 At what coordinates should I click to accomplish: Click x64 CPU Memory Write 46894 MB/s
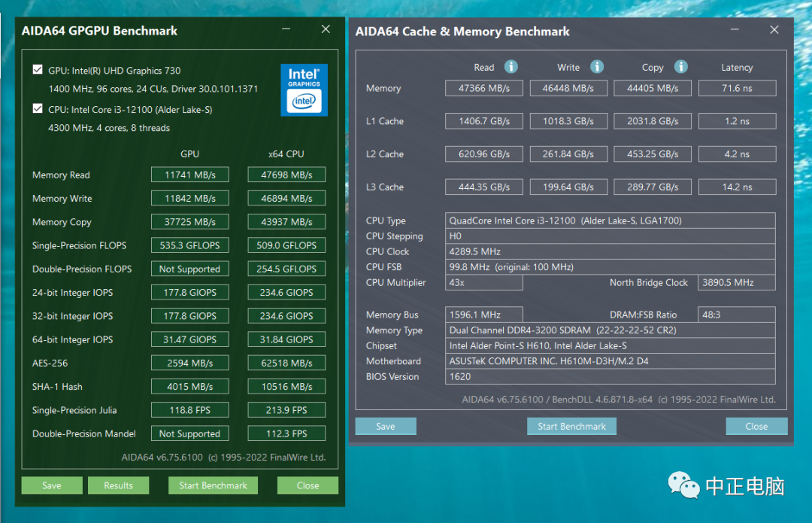click(286, 198)
